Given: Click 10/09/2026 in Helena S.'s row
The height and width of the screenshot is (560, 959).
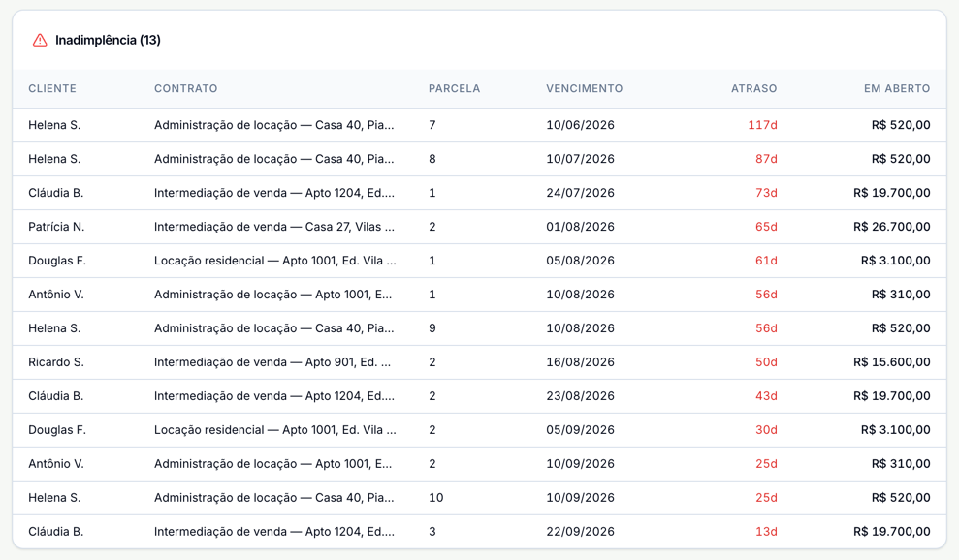Looking at the screenshot, I should (580, 498).
